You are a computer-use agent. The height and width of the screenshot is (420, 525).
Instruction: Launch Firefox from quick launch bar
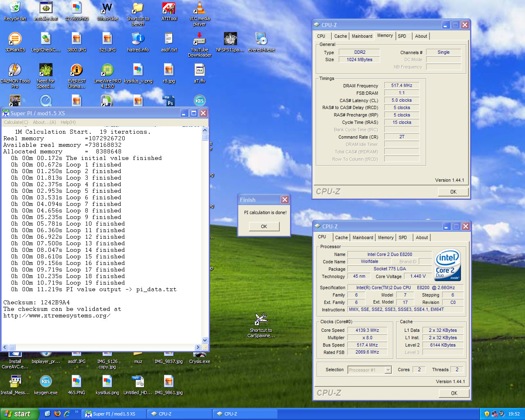(57, 414)
